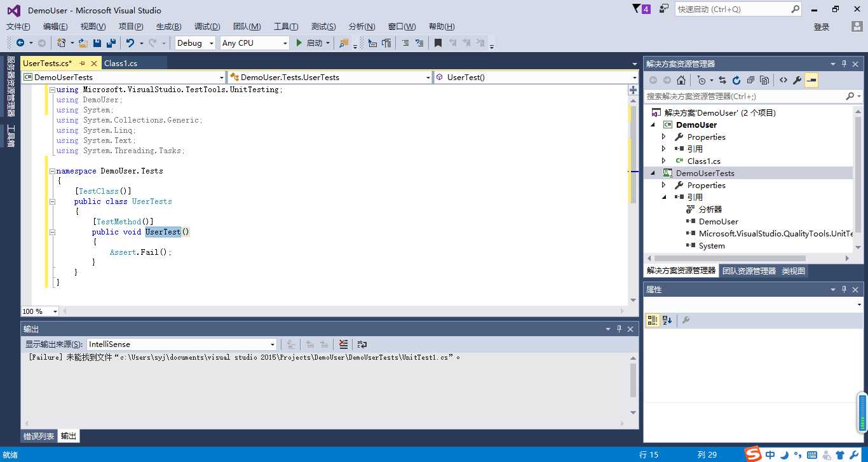Comment out the selected lines with the toolbar icon

[x=405, y=43]
